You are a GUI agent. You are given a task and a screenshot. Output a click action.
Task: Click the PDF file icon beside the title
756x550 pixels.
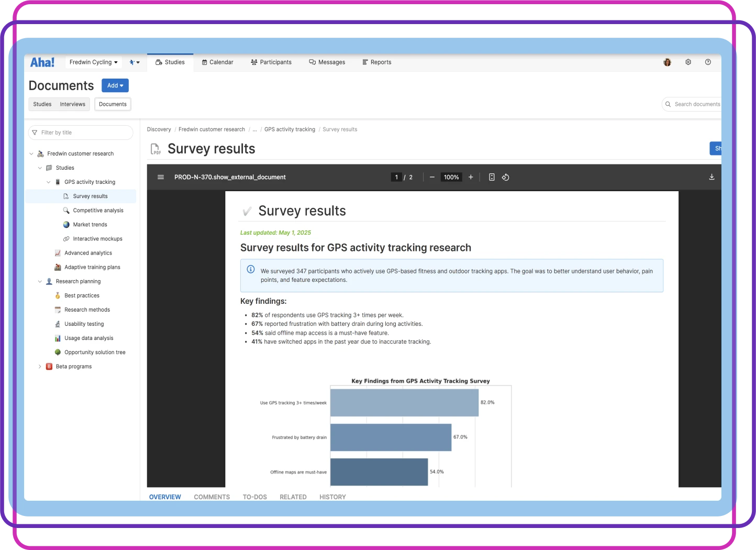pos(155,149)
